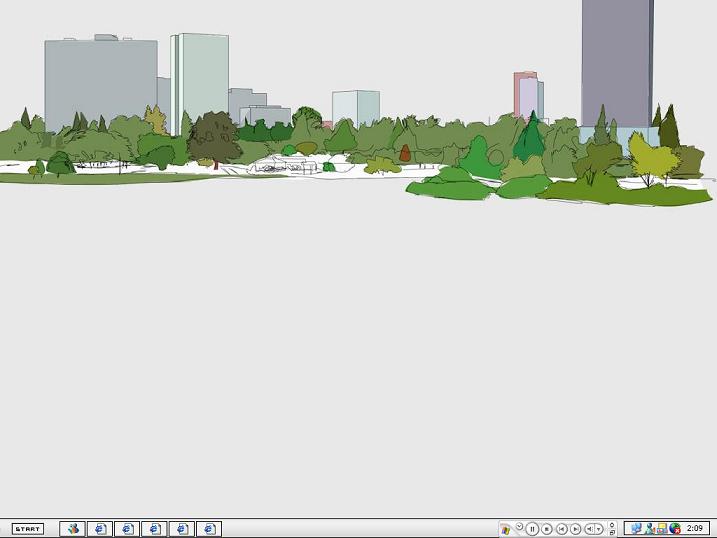
Task: Open the media player quick access chevron
Action: [519, 527]
